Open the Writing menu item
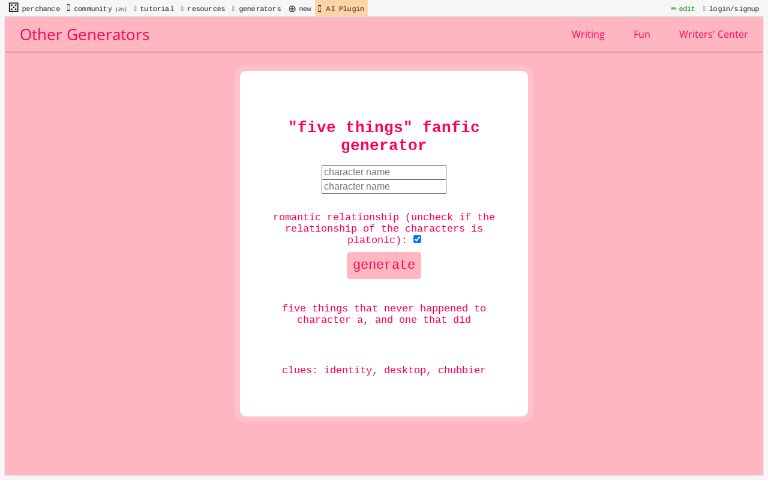This screenshot has width=768, height=480. (588, 34)
